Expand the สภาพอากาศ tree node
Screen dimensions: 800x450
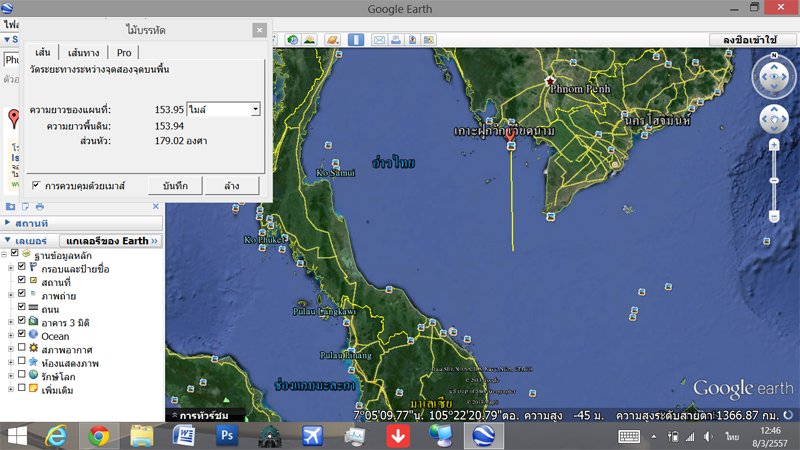pos(11,349)
